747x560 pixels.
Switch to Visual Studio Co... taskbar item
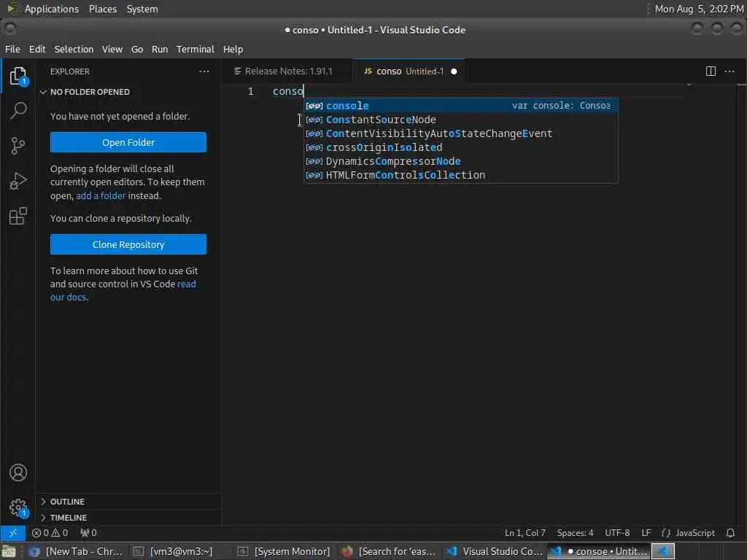495,551
